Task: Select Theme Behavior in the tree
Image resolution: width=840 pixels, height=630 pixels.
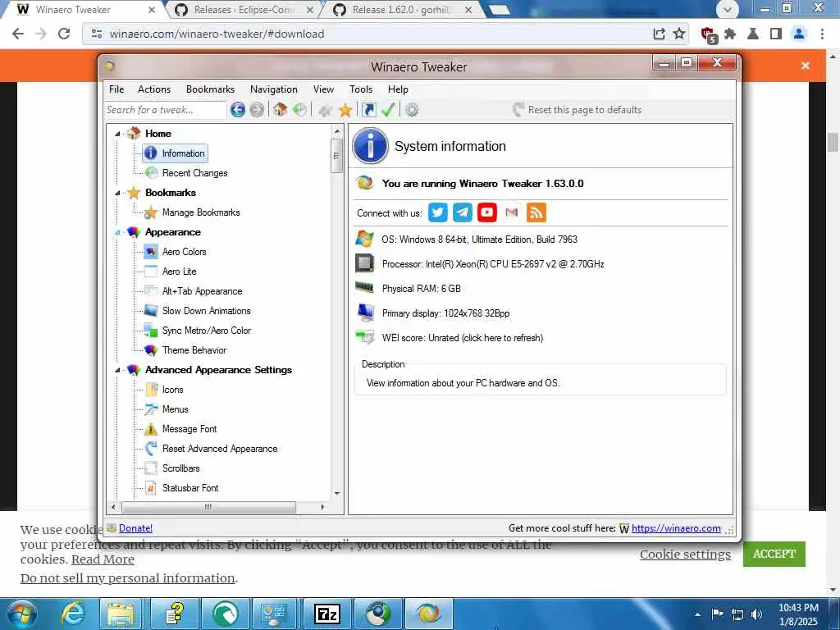Action: (194, 350)
